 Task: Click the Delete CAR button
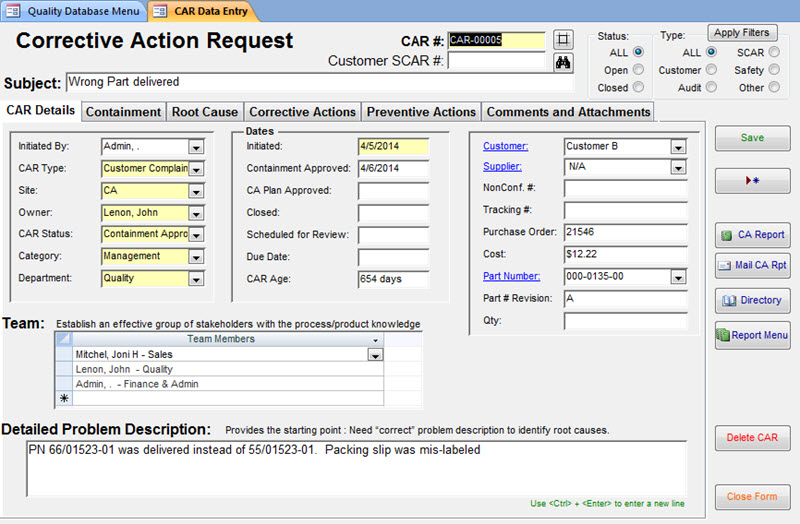click(x=753, y=438)
